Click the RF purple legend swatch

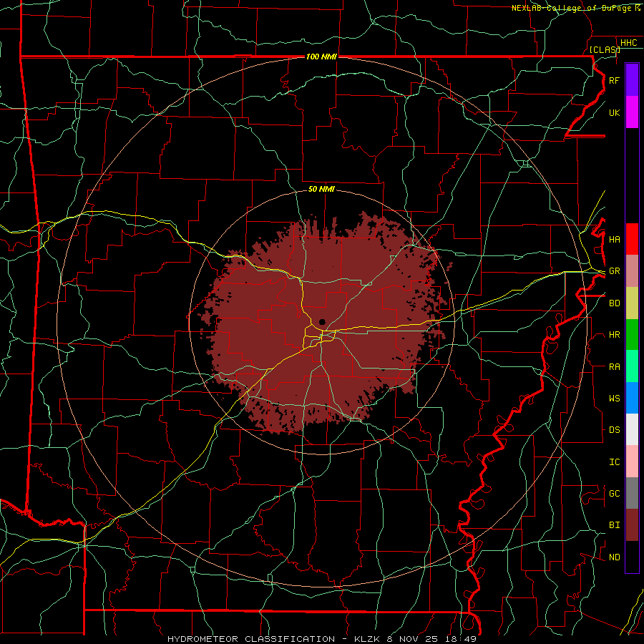point(632,79)
